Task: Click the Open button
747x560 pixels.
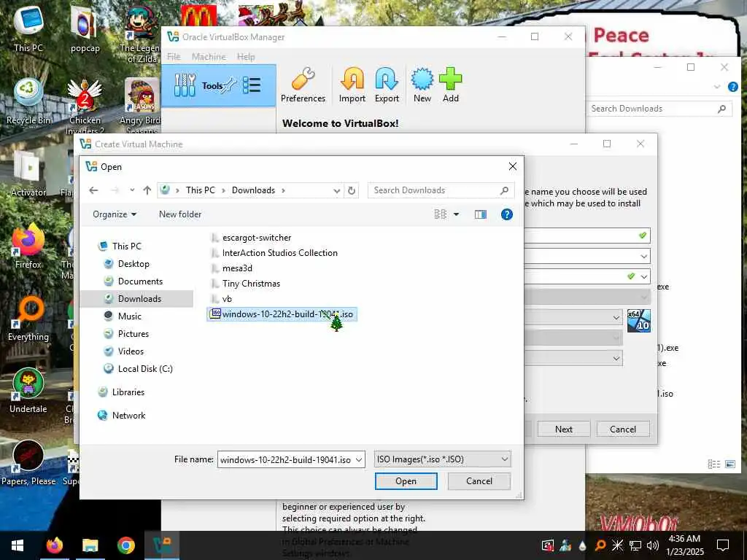Action: [x=406, y=481]
